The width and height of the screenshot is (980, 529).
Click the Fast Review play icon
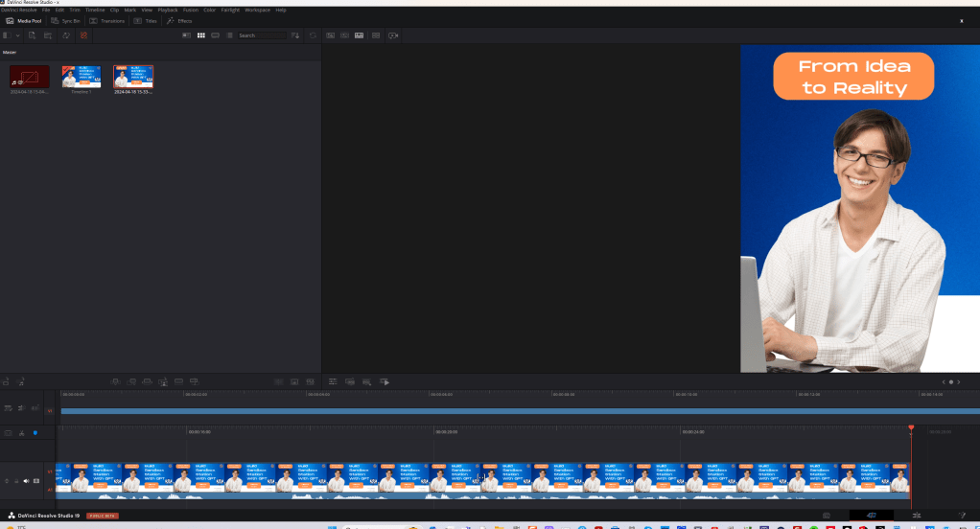point(385,381)
